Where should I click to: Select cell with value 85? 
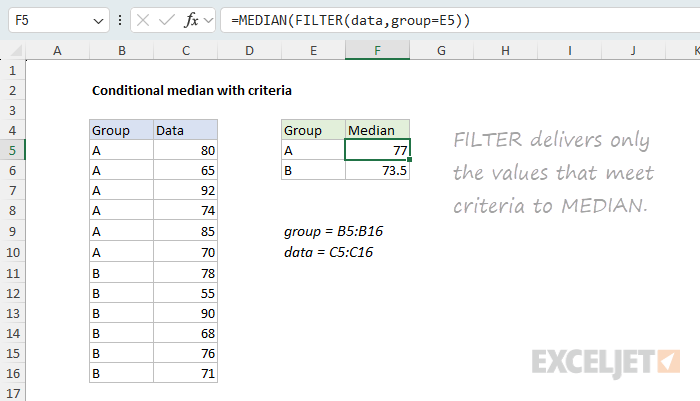point(185,231)
